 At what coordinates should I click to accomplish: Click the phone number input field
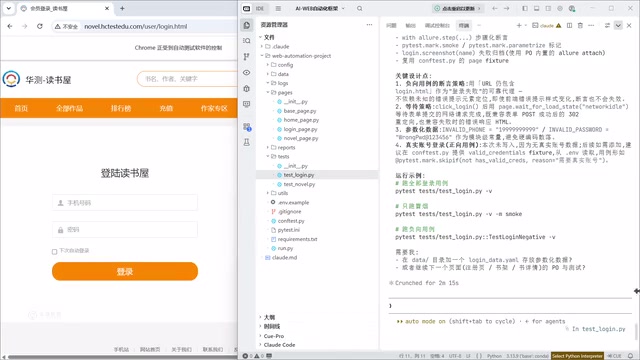[x=125, y=203]
